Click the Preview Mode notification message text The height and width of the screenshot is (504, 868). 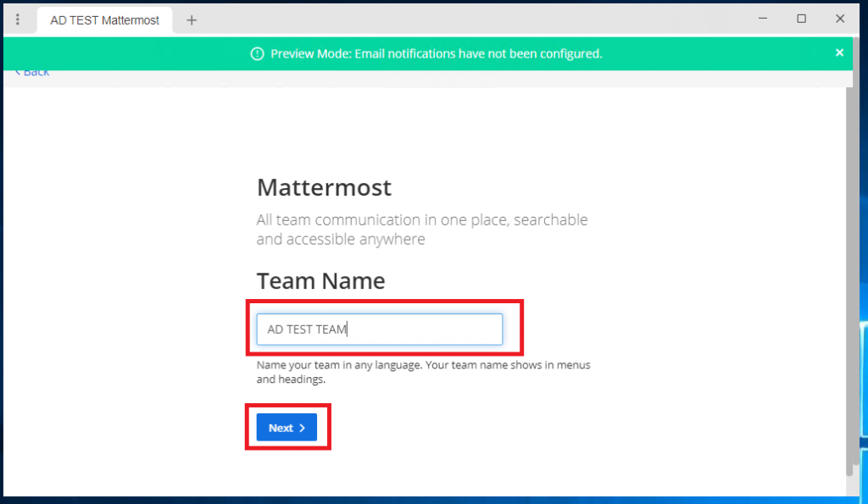click(x=437, y=53)
